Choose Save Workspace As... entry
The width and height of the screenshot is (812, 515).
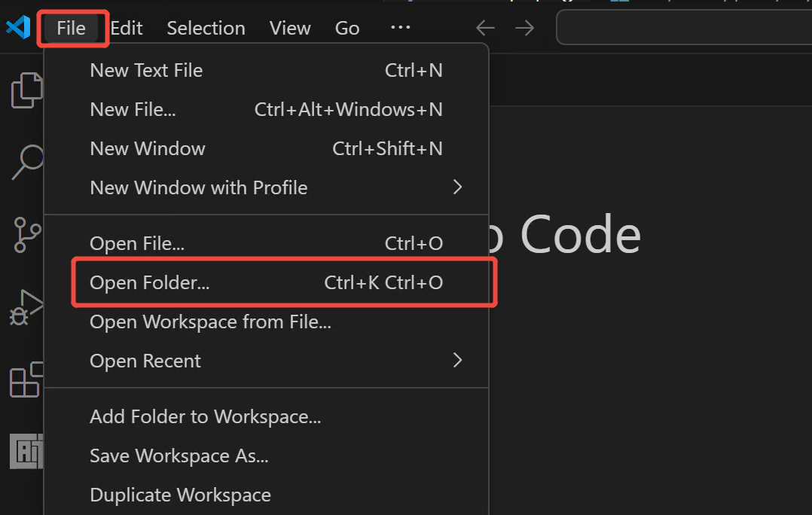click(179, 456)
